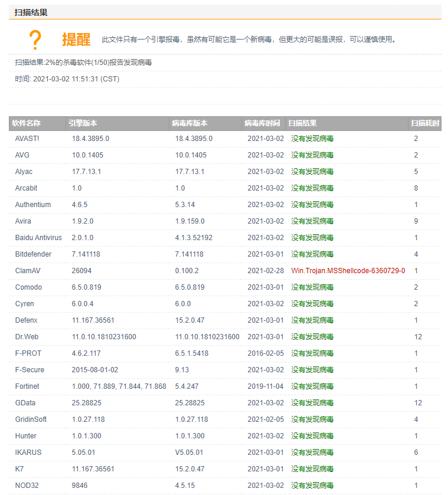Select the AVAST! row name
This screenshot has width=448, height=495.
point(27,139)
